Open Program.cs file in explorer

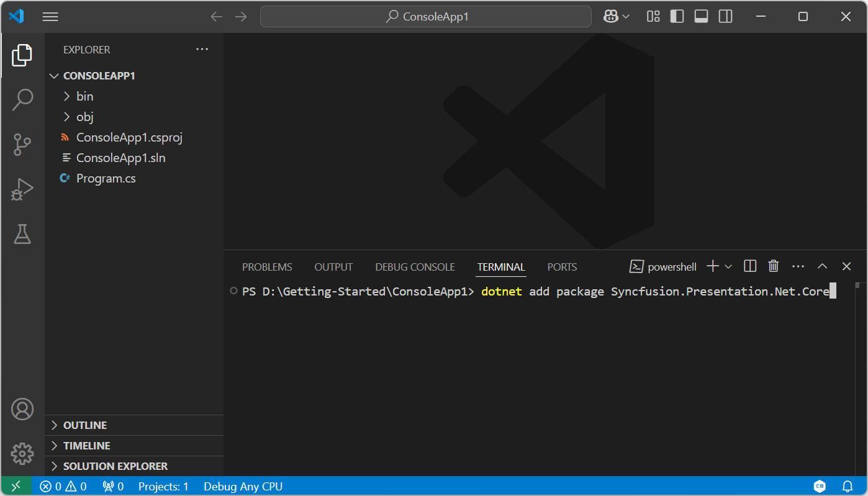pos(106,178)
